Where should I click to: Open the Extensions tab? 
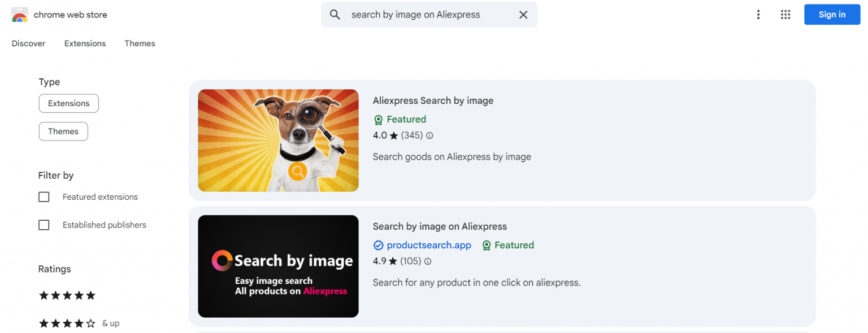pyautogui.click(x=85, y=43)
